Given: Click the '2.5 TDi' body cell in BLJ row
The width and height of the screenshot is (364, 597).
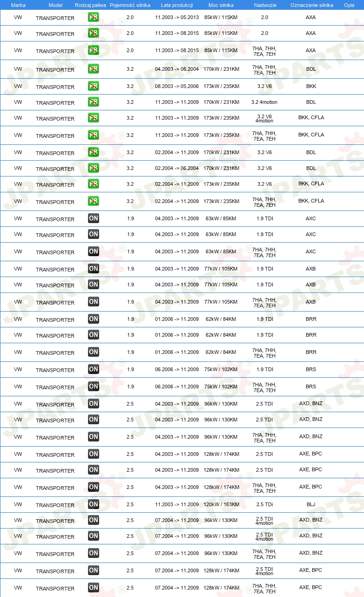Looking at the screenshot, I should pyautogui.click(x=264, y=504).
